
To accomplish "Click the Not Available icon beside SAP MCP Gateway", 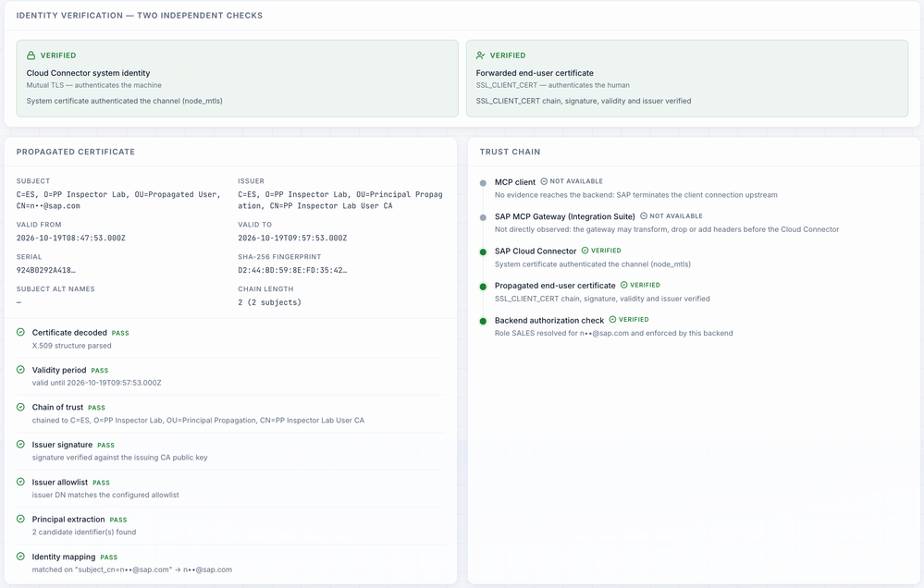I will pyautogui.click(x=644, y=216).
